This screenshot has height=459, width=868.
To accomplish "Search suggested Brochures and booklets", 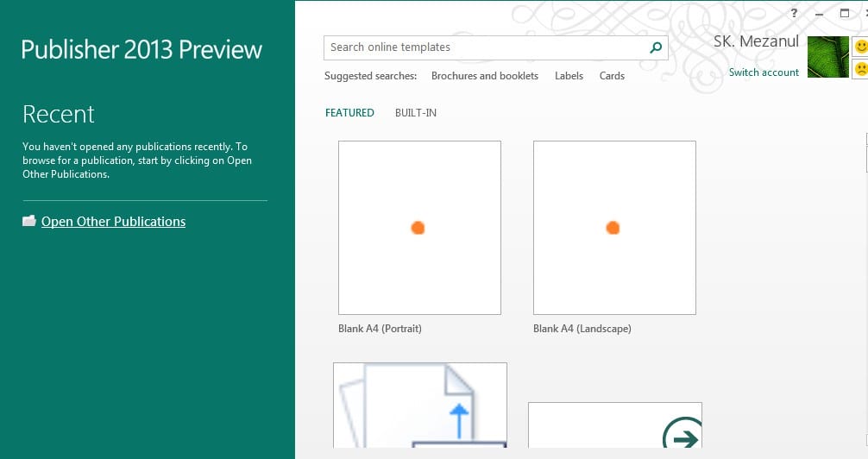I will (485, 76).
